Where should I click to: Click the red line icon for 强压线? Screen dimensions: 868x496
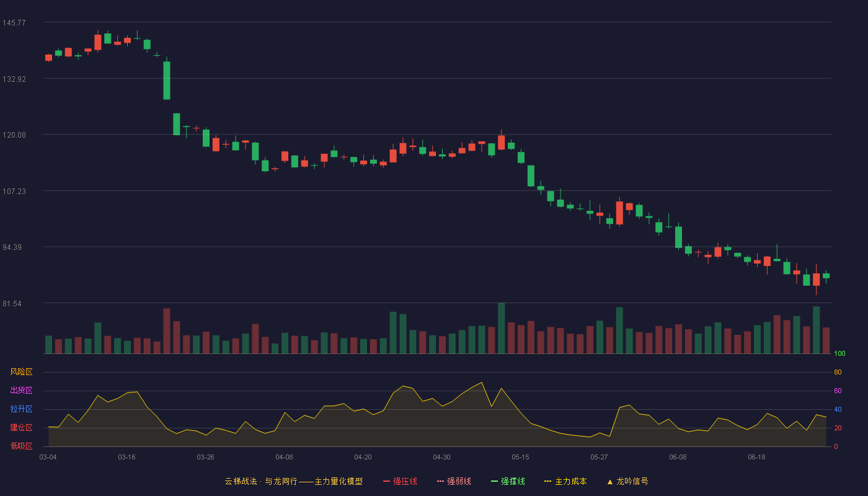pyautogui.click(x=386, y=481)
